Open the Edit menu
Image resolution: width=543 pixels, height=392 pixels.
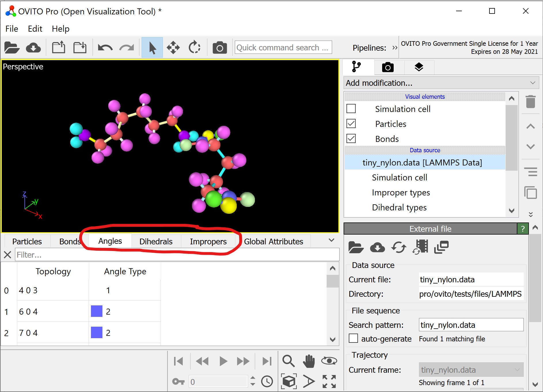tap(35, 29)
